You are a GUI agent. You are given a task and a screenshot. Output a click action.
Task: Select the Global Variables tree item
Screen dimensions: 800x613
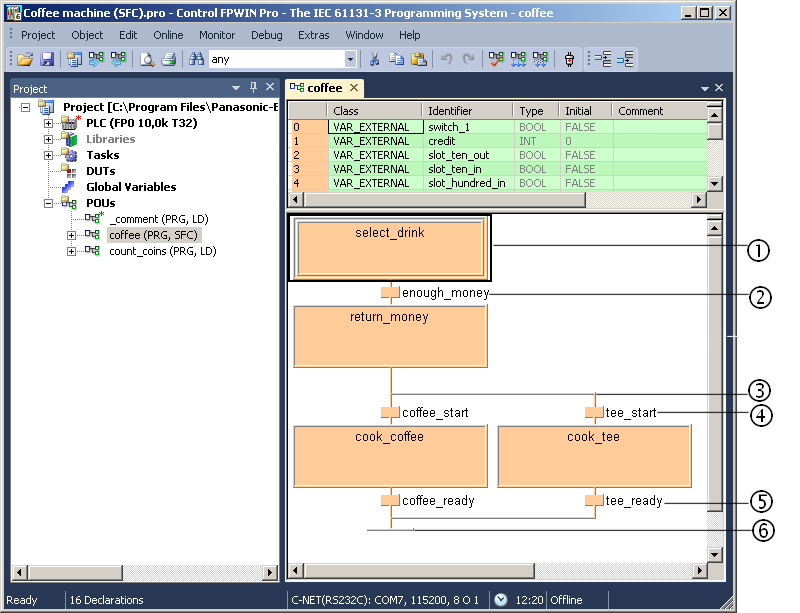130,187
